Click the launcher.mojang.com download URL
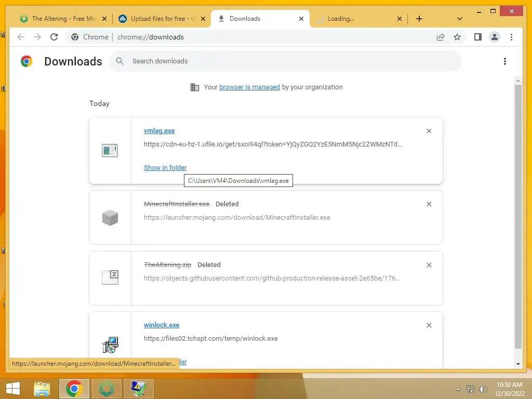Image resolution: width=532 pixels, height=399 pixels. (237, 218)
